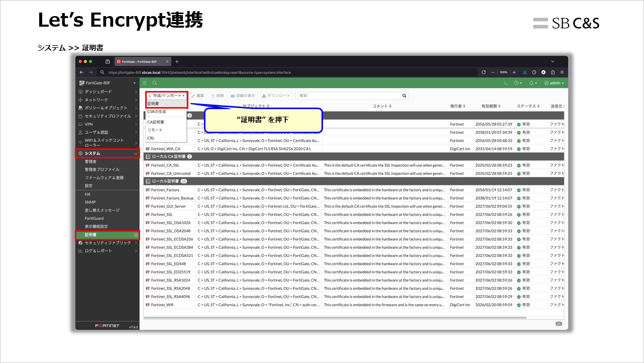The height and width of the screenshot is (363, 644).
Task: Click the hamburger menu icon in green header
Action: pyautogui.click(x=145, y=83)
